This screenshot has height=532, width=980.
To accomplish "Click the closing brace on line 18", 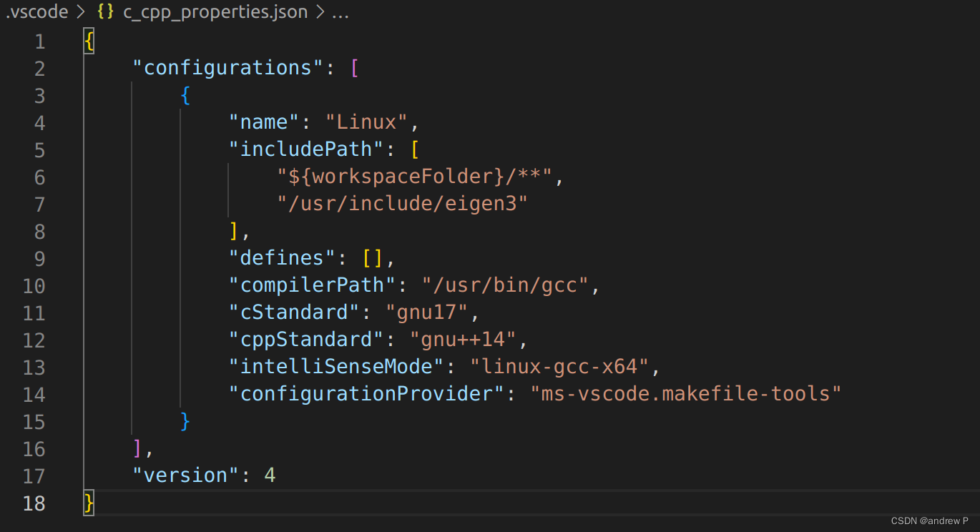I will pos(87,503).
